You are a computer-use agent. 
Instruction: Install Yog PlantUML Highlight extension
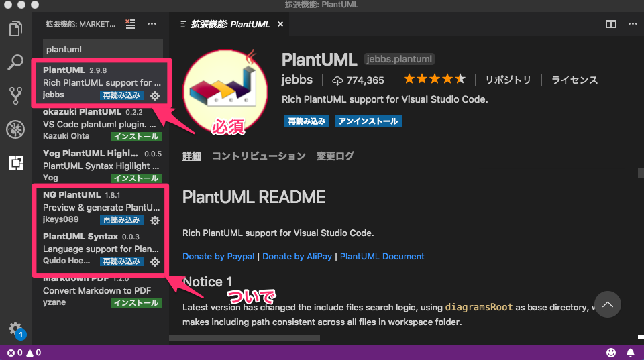136,178
